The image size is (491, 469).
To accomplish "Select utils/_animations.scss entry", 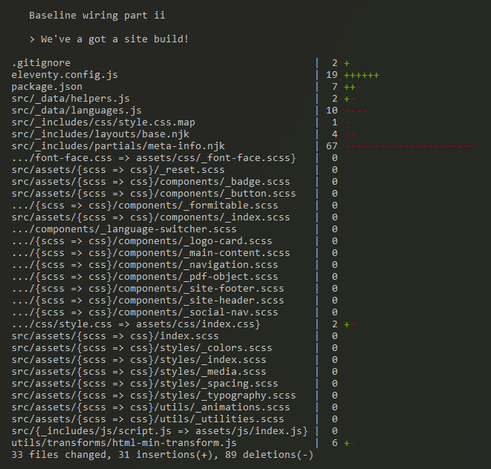I will pos(151,407).
